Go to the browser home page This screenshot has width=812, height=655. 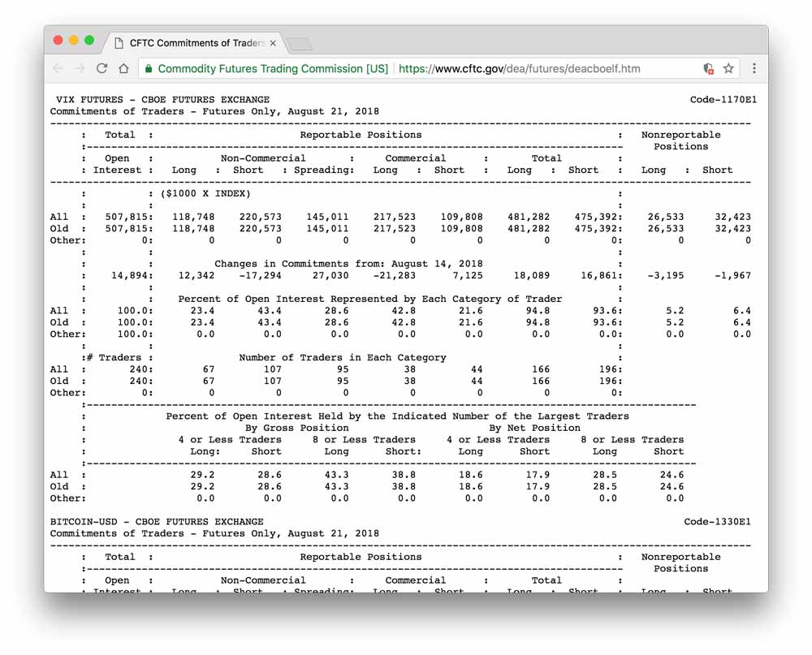click(123, 68)
